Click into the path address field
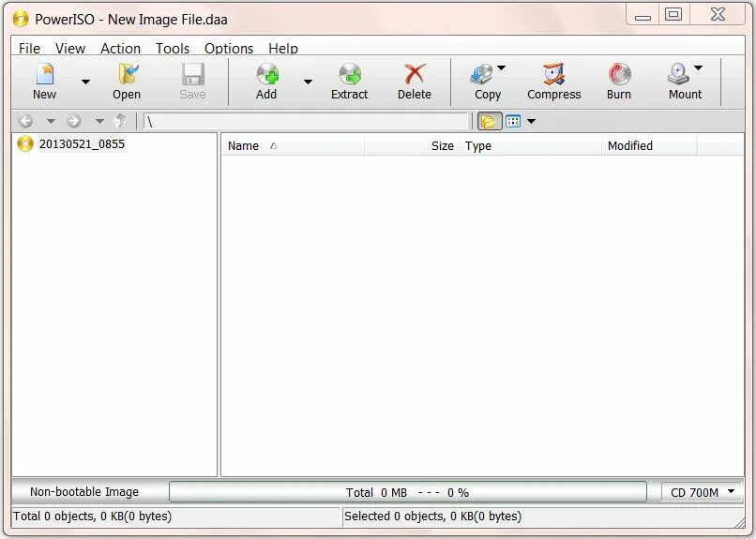Viewport: 756px width, 539px height. click(x=306, y=121)
